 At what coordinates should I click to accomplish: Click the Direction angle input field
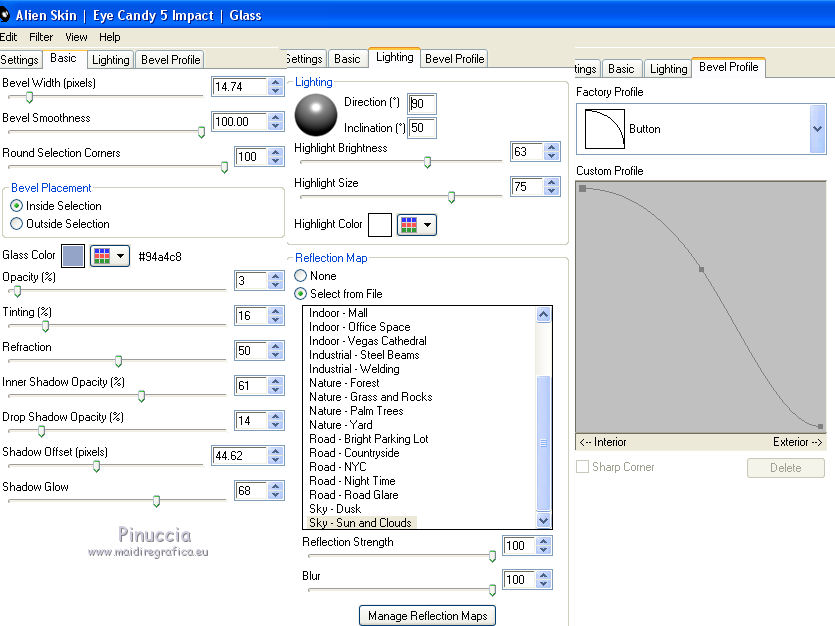tap(421, 104)
